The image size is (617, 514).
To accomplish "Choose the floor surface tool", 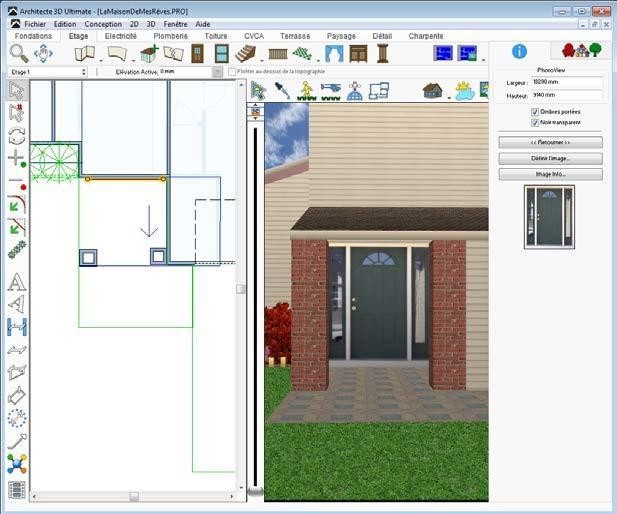I will click(x=117, y=53).
